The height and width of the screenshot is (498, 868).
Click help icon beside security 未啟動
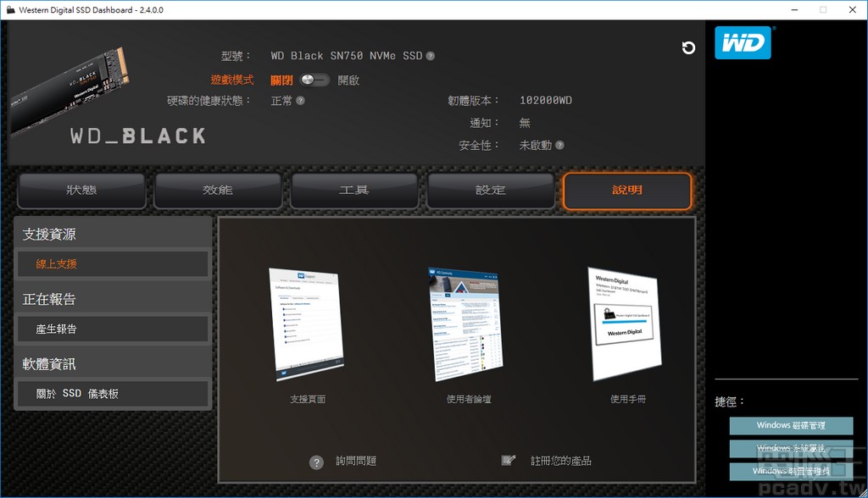point(559,146)
